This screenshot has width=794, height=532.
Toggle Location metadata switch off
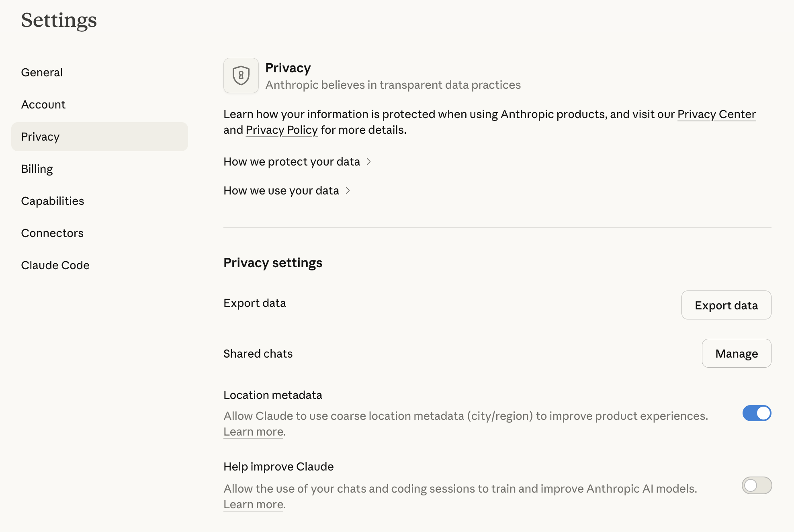[757, 413]
